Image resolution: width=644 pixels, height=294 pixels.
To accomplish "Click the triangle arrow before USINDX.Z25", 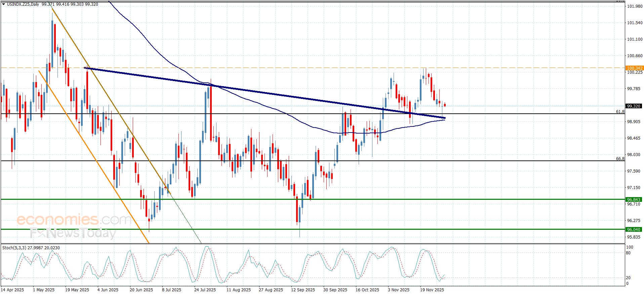I will pos(4,4).
